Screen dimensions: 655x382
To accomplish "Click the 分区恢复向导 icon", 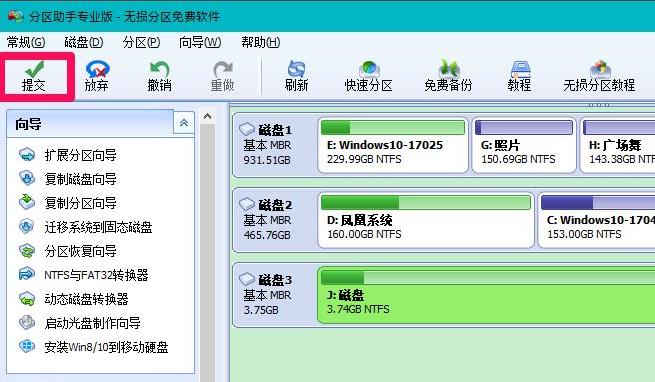I will click(27, 250).
